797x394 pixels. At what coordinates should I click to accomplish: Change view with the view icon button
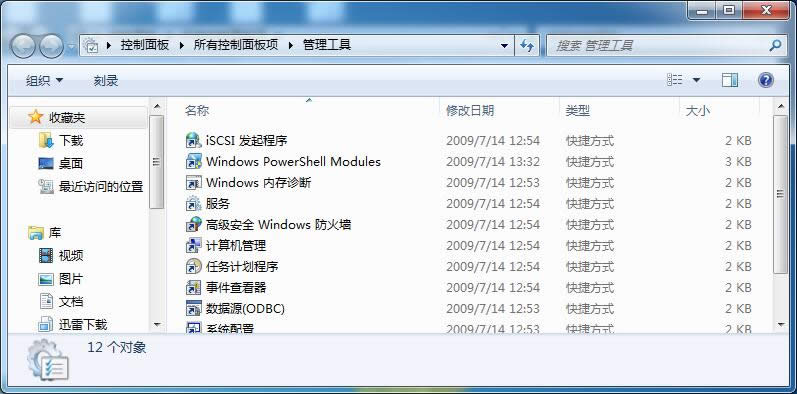click(x=675, y=80)
